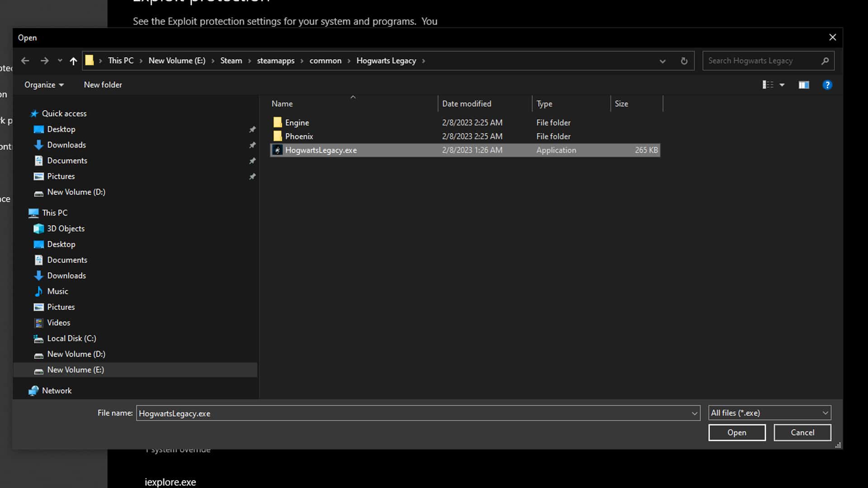Click the Cancel button
Image resolution: width=868 pixels, height=488 pixels.
click(802, 432)
